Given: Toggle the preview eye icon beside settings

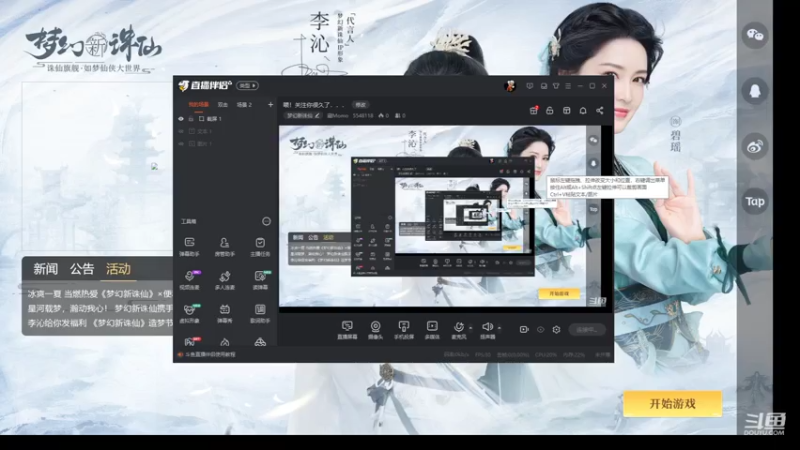Looking at the screenshot, I should click(540, 330).
